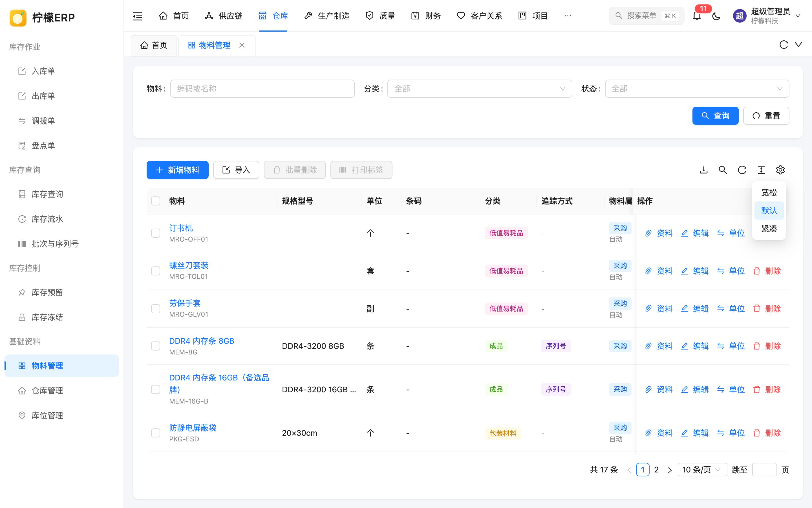Screen dimensions: 812x508
Task: Toggle the select-all header checkbox
Action: 156,201
